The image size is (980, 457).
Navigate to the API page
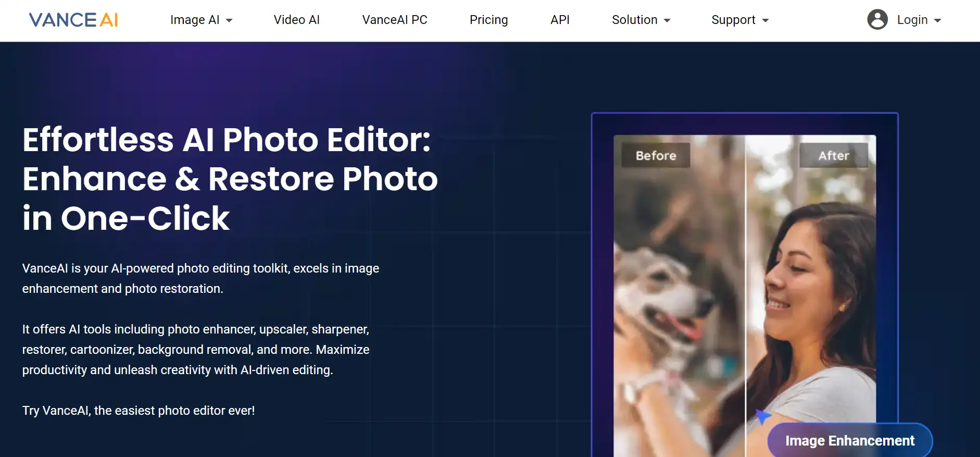(x=560, y=20)
